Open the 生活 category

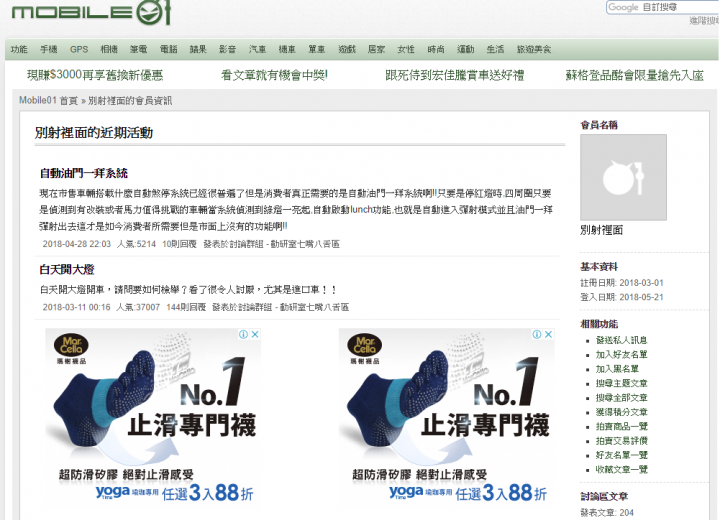[495, 49]
